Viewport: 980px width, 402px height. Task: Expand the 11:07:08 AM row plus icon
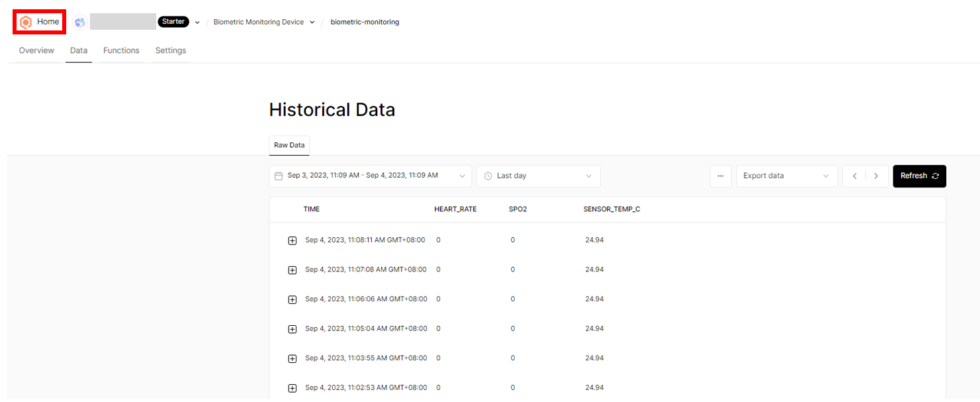(292, 270)
